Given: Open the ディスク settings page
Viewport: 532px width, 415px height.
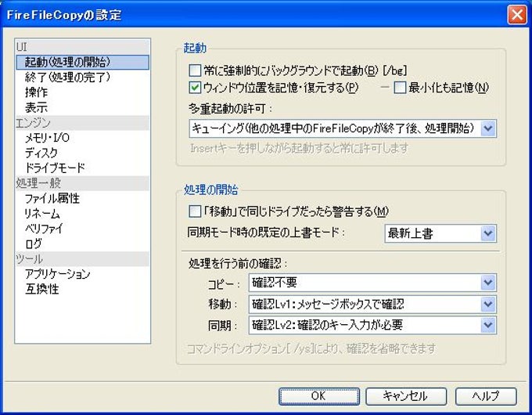Looking at the screenshot, I should [82, 153].
